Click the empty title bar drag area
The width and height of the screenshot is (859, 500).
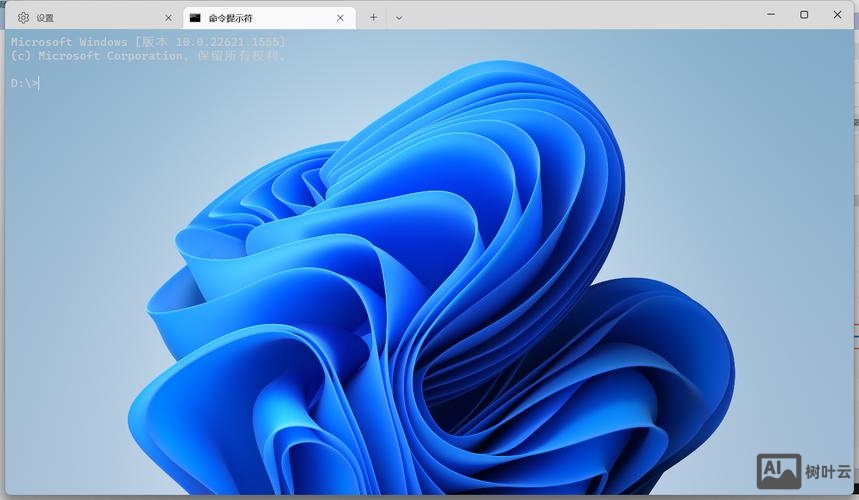click(580, 16)
